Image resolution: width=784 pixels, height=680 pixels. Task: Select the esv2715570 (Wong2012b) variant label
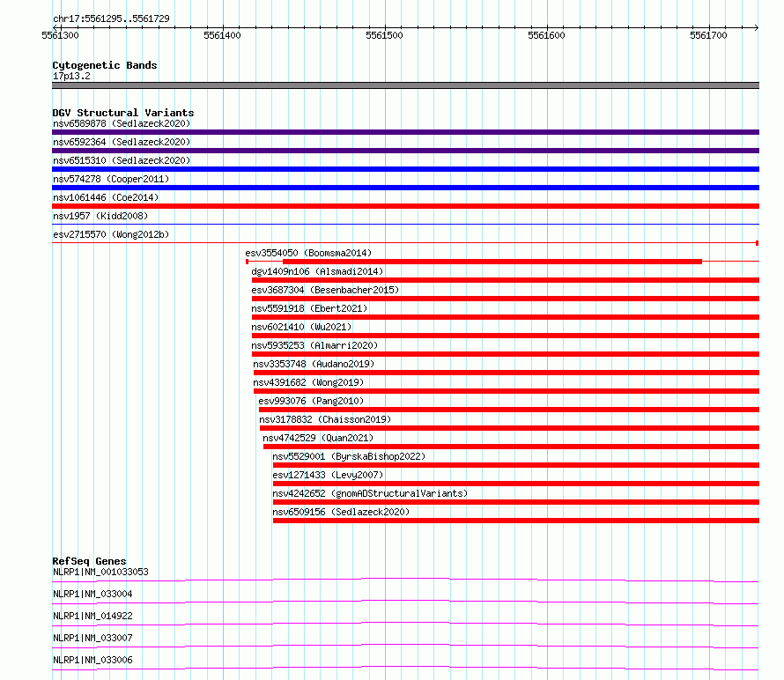click(x=111, y=234)
